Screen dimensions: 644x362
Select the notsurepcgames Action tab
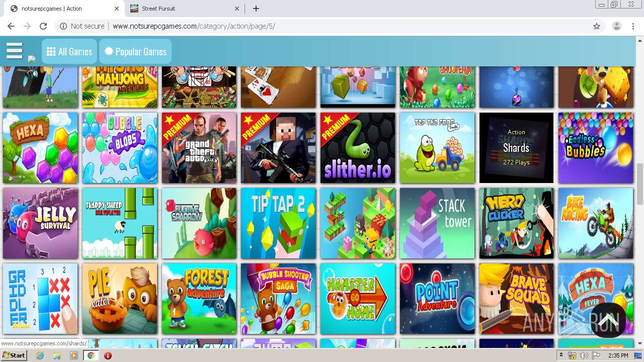point(65,9)
